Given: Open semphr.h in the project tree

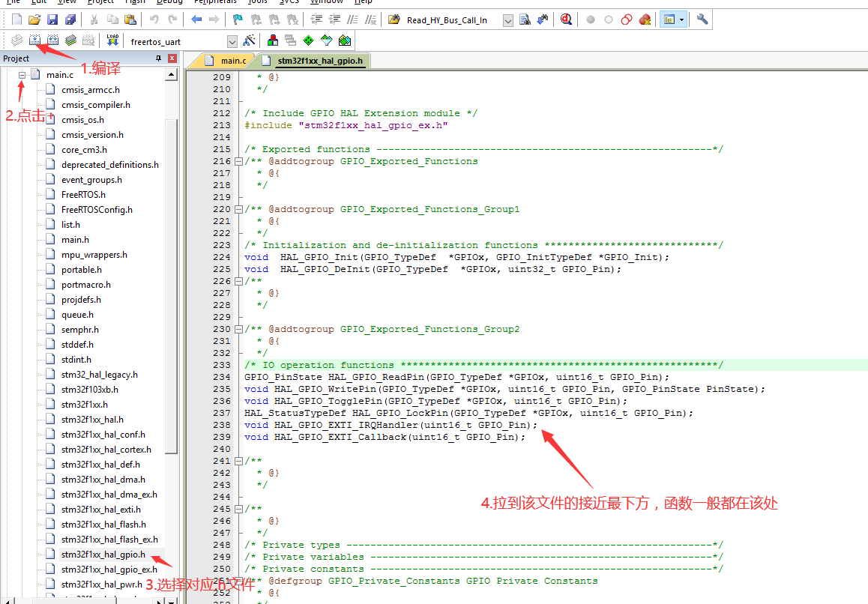Looking at the screenshot, I should (79, 330).
